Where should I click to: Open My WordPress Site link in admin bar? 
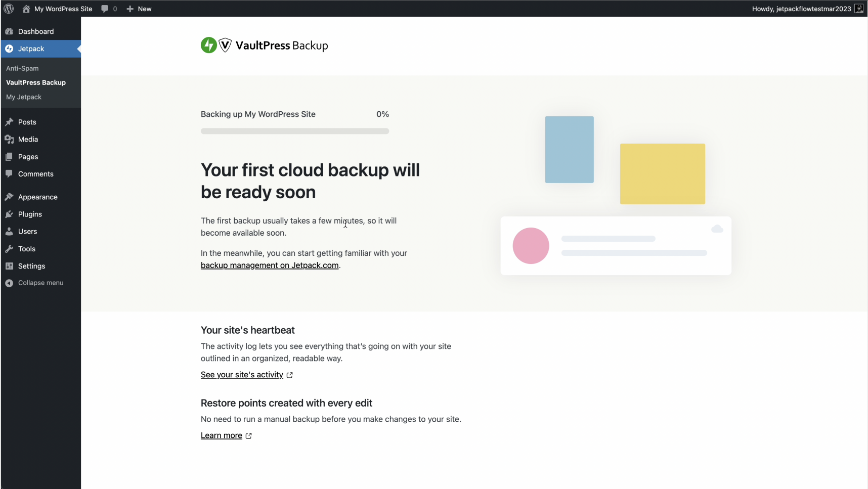63,9
